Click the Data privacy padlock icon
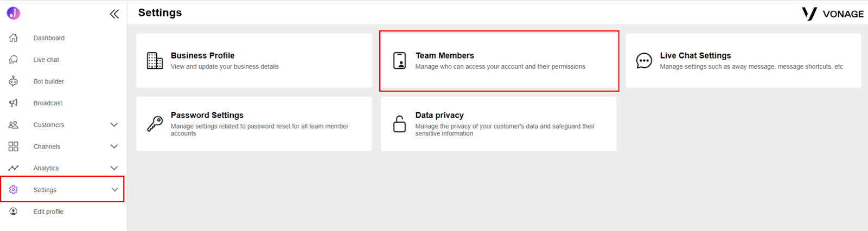 (399, 124)
